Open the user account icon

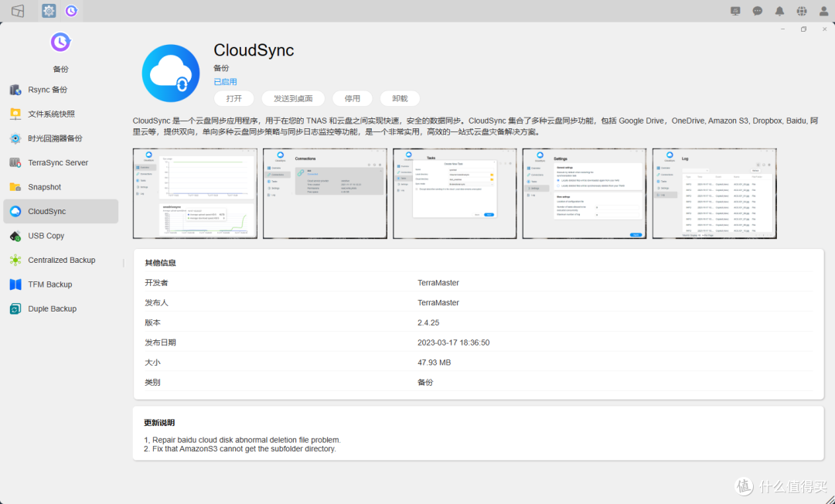coord(823,11)
